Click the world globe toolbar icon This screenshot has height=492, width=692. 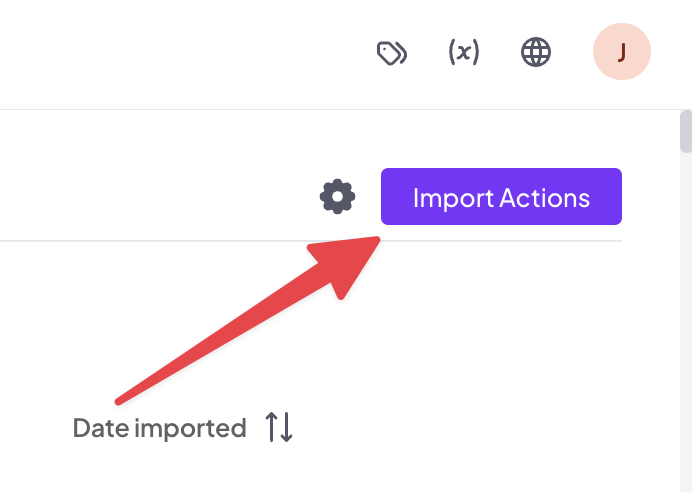(536, 52)
